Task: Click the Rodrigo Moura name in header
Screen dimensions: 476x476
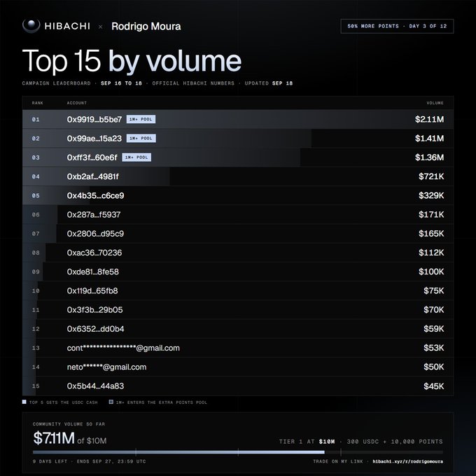Action: 146,27
